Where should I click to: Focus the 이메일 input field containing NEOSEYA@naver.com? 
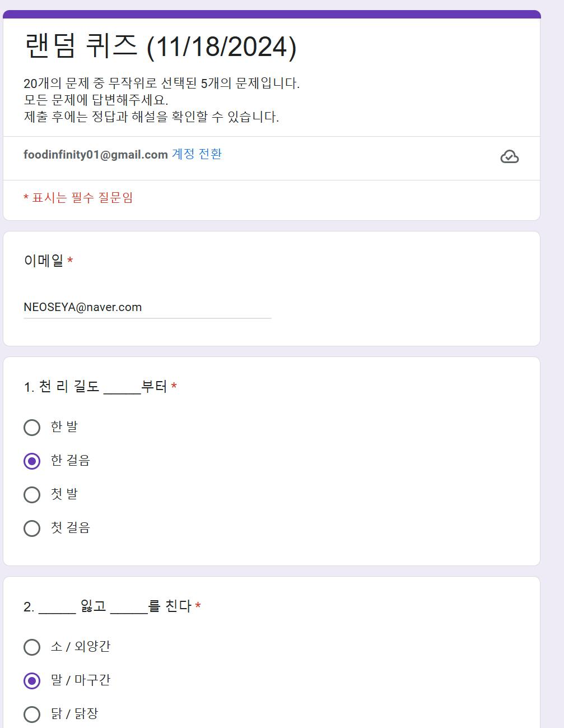(147, 307)
